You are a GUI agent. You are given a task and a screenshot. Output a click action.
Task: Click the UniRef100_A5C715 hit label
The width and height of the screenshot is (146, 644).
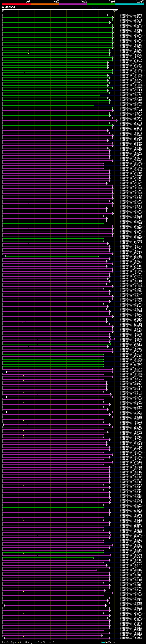pyautogui.click(x=131, y=369)
